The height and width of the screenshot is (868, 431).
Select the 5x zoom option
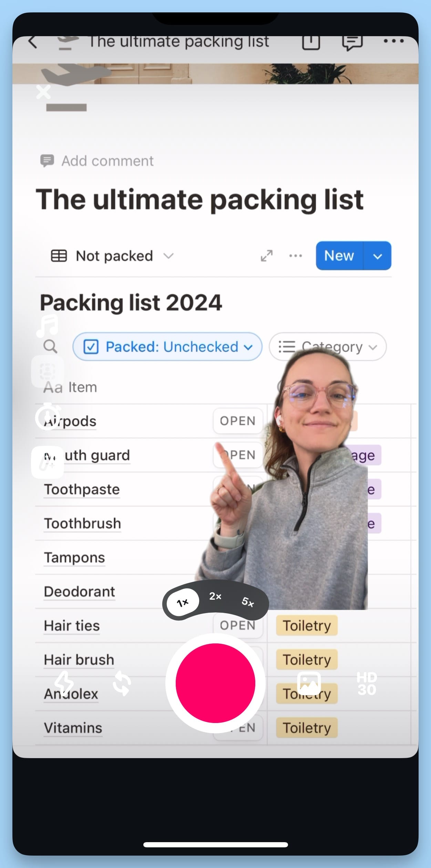pyautogui.click(x=248, y=601)
